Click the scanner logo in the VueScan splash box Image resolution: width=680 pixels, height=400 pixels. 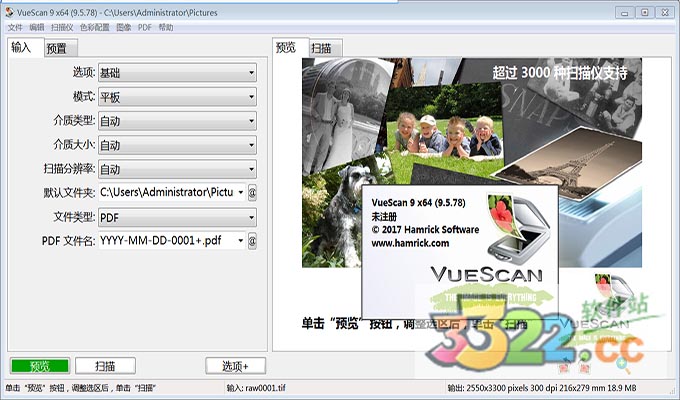point(518,228)
